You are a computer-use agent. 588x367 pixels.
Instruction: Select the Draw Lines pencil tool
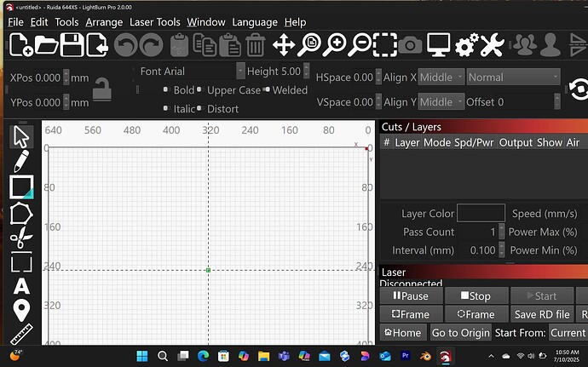click(x=21, y=161)
